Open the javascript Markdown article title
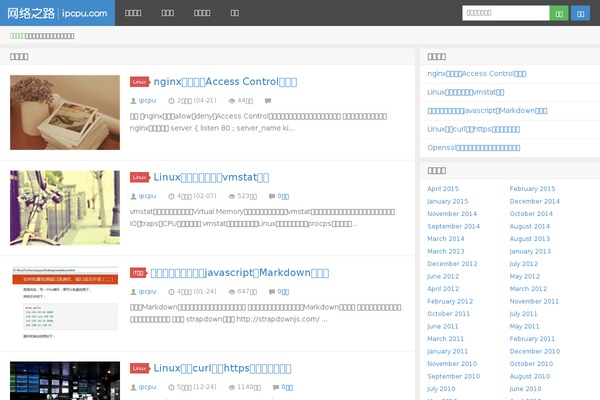Image resolution: width=600 pixels, height=400 pixels. (x=240, y=273)
